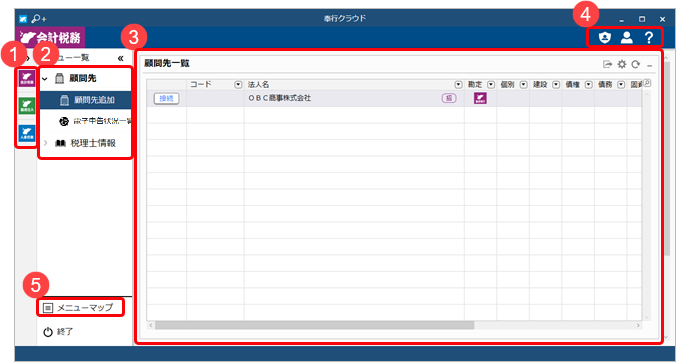Image resolution: width=676 pixels, height=362 pixels.
Task: Open help with the question mark icon
Action: click(649, 38)
